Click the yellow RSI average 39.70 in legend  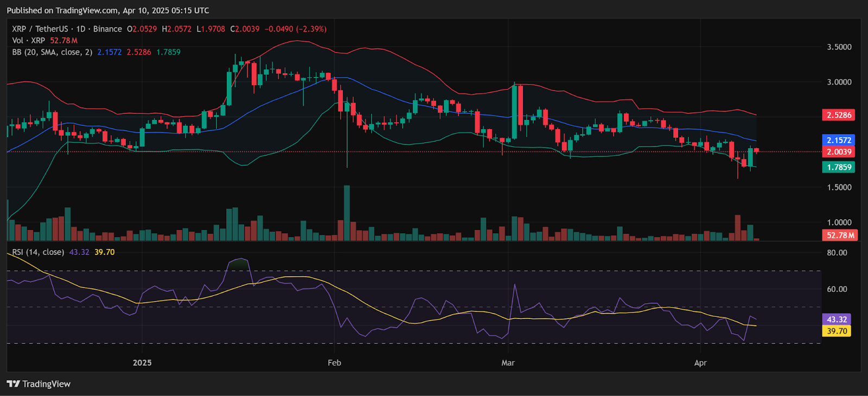click(105, 252)
